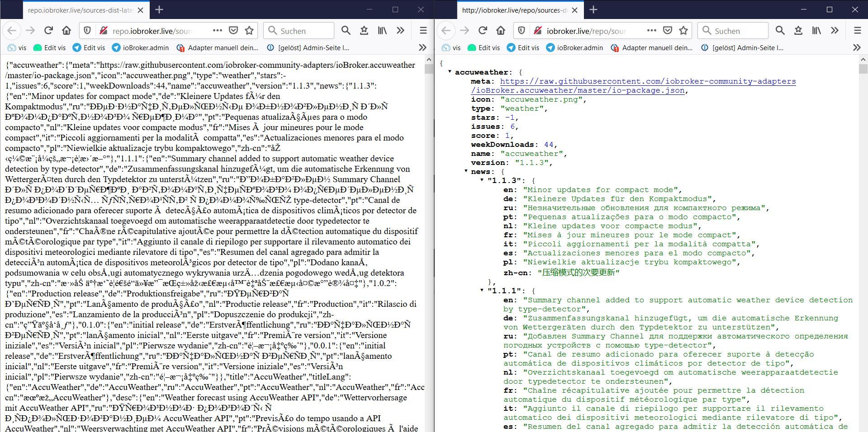The image size is (868, 432).
Task: Click the right window's address bar URL
Action: 586,31
